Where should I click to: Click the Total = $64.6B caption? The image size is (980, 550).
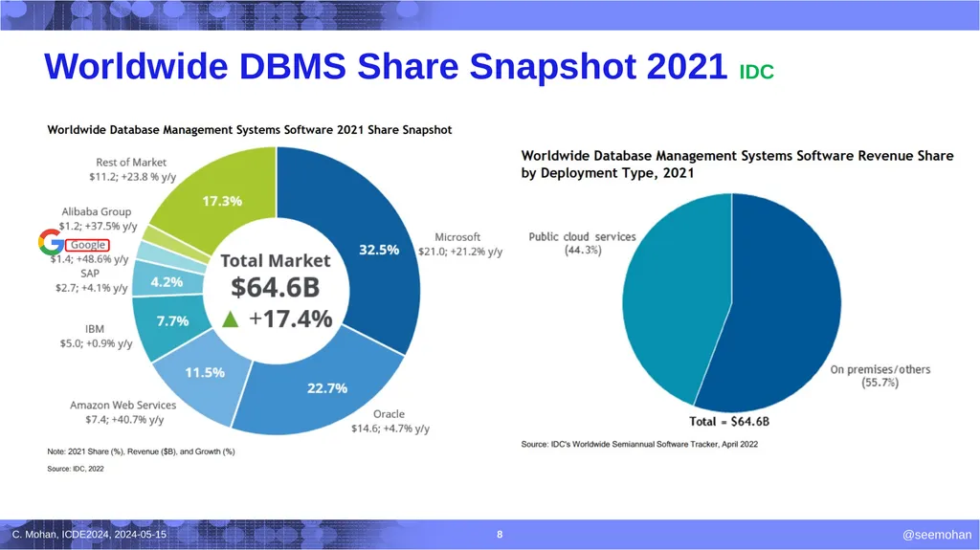tap(729, 422)
